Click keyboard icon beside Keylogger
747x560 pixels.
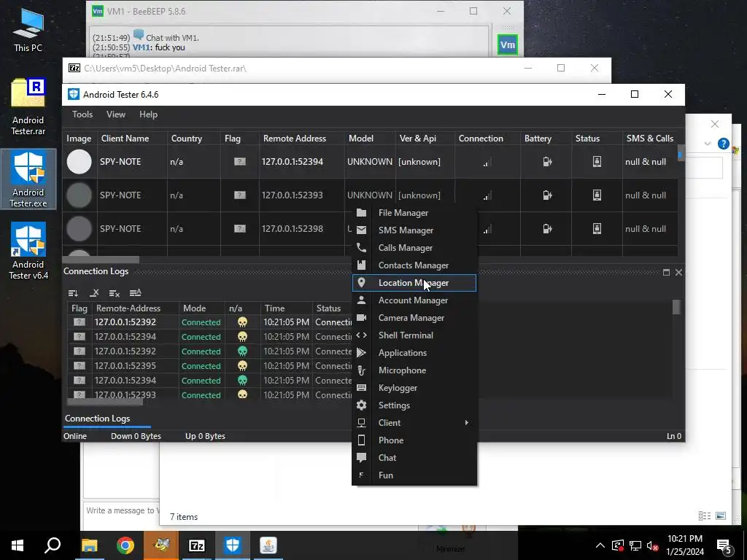pyautogui.click(x=362, y=388)
